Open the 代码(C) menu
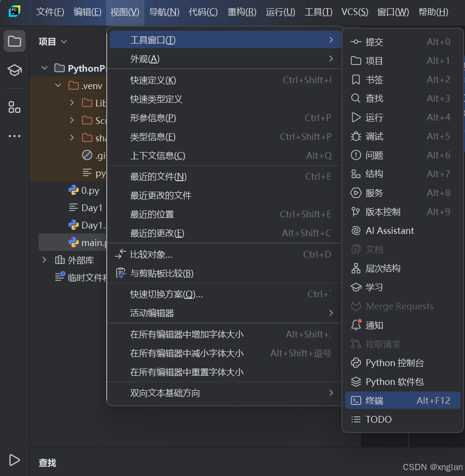 point(203,12)
